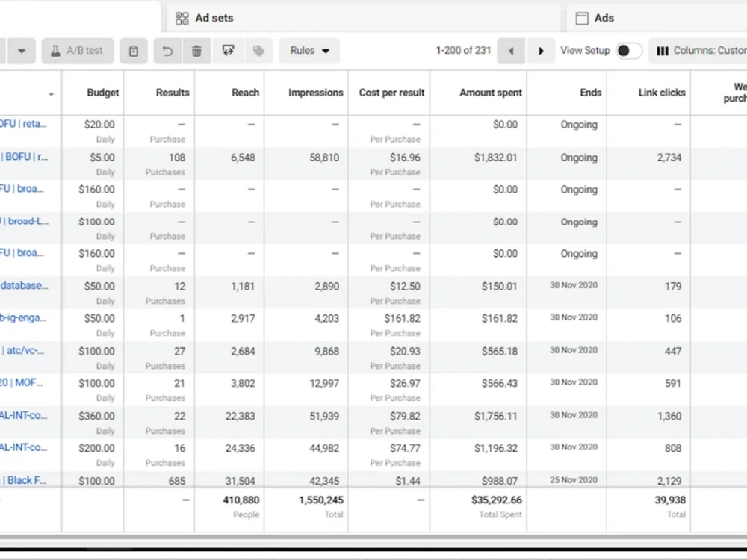Click the Delete trash icon
The image size is (747, 560).
(x=196, y=50)
